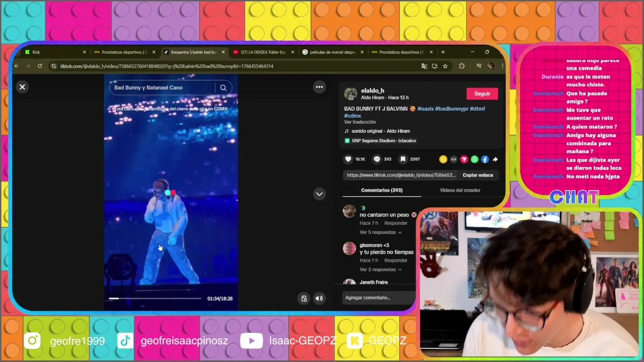
Task: Switch to the Kick browser tab
Action: coord(55,52)
